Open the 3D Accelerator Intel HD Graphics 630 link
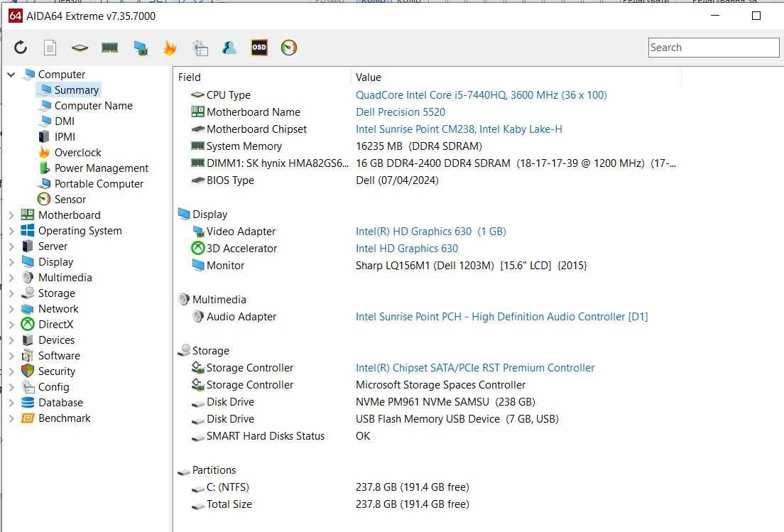The height and width of the screenshot is (532, 784). point(406,249)
